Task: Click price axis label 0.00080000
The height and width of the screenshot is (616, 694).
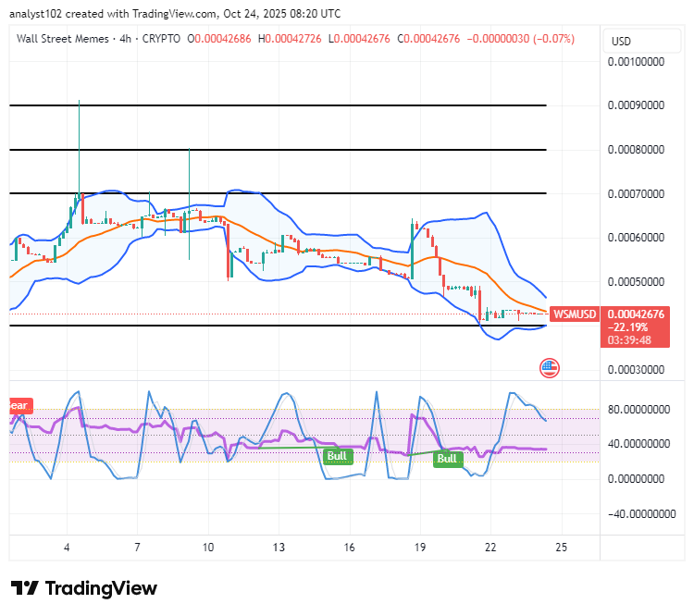Action: [636, 150]
